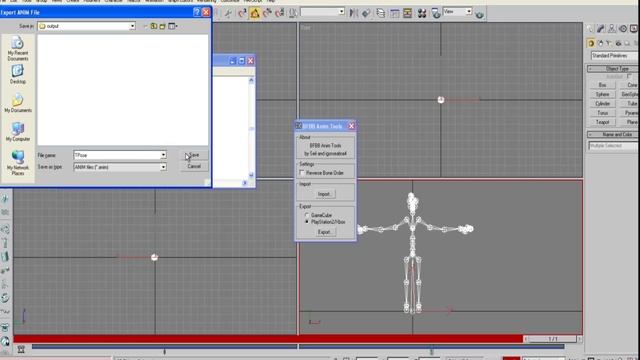Open the Render Scene dialog icon

[436, 13]
